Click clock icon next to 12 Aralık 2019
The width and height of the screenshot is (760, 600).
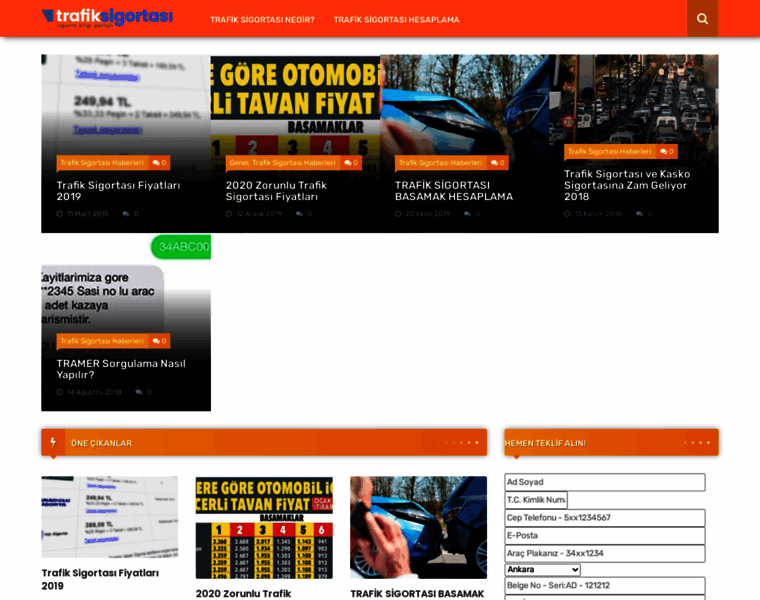click(x=229, y=214)
